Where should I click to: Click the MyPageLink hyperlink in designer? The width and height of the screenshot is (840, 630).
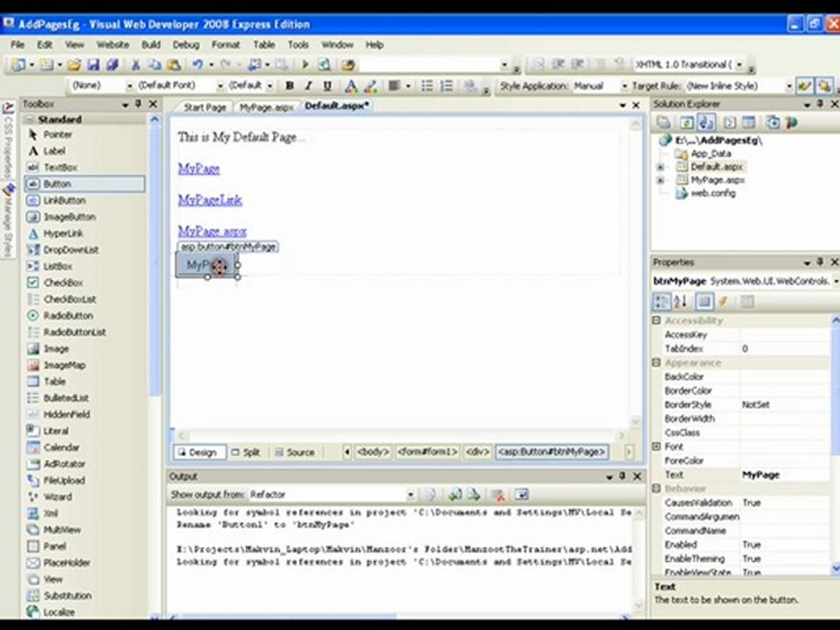[210, 199]
